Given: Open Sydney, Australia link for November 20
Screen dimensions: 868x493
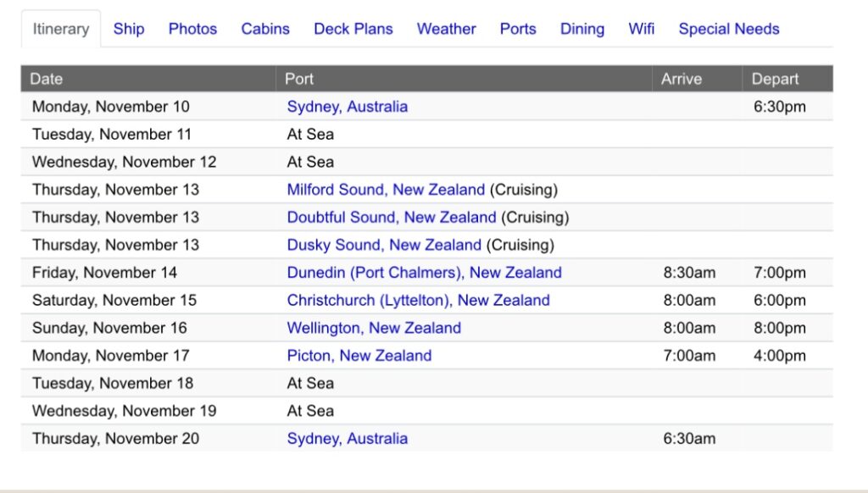Looking at the screenshot, I should point(347,439).
